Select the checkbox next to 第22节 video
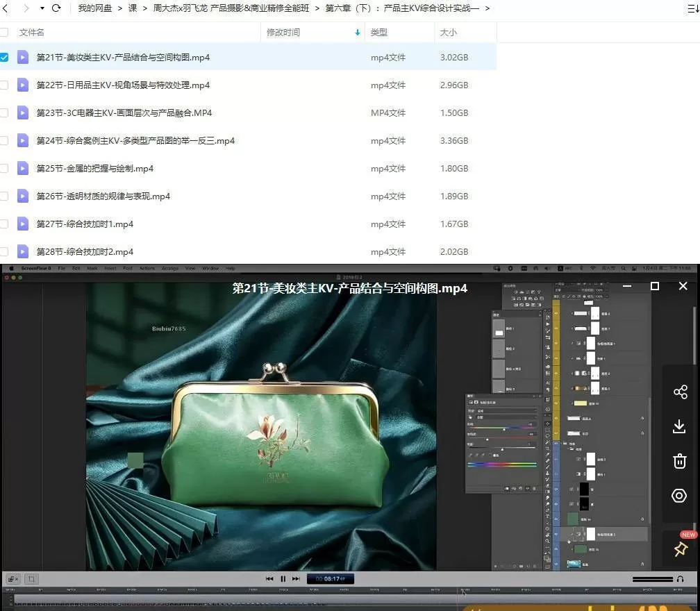 click(x=4, y=85)
